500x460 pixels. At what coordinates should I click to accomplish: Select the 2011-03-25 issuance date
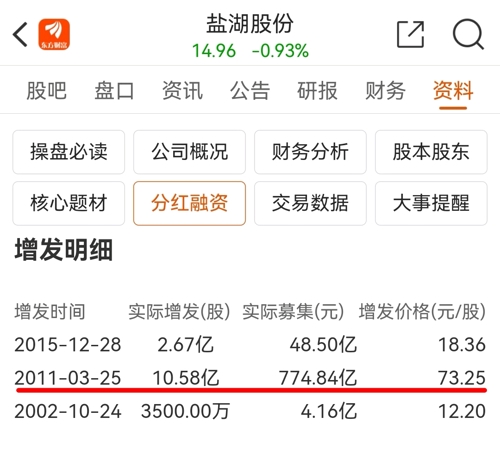coord(68,378)
